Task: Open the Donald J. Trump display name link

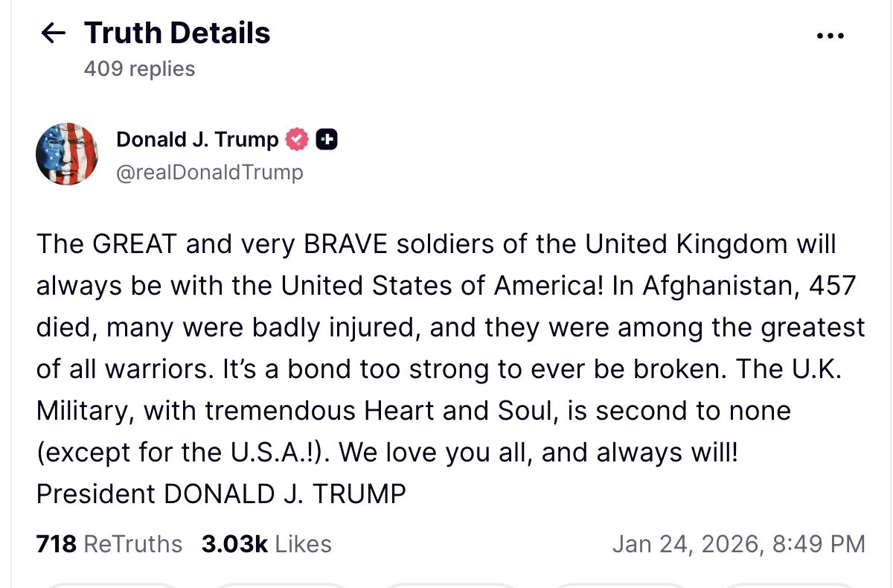Action: click(197, 139)
